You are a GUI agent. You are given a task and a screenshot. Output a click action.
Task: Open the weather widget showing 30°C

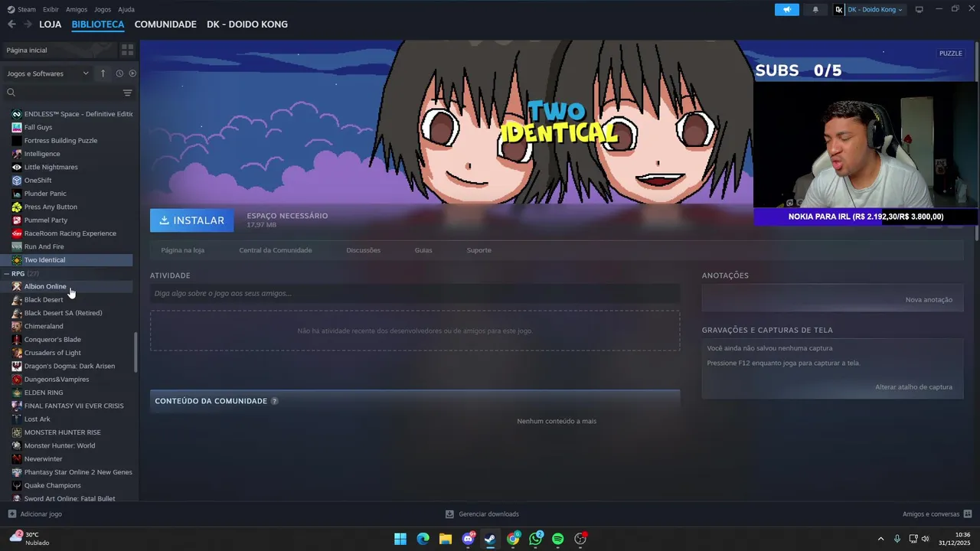click(31, 539)
